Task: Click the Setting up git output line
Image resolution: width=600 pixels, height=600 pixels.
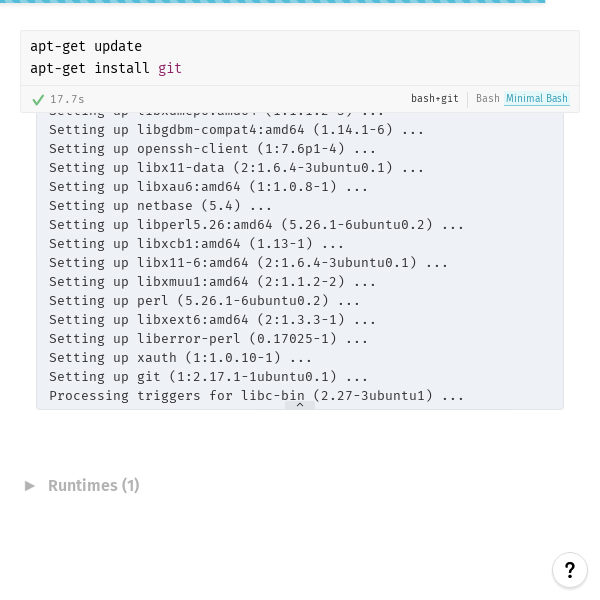Action: point(208,376)
